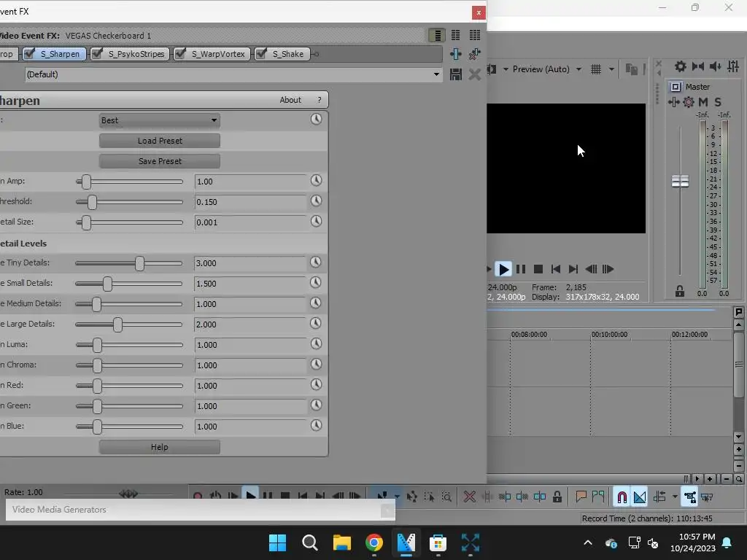Copy snapshot to clipboard in preview window
The width and height of the screenshot is (747, 560).
point(632,69)
